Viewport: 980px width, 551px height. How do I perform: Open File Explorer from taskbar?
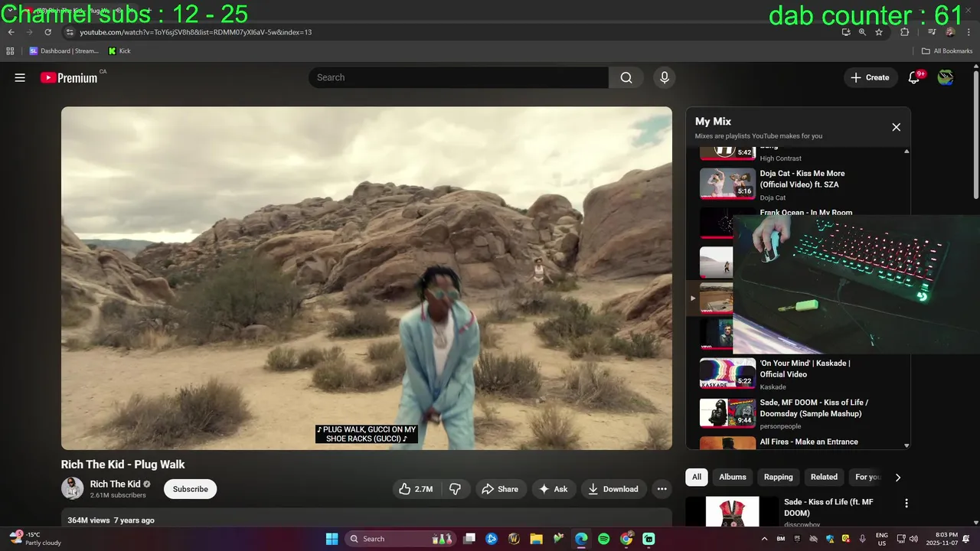click(x=536, y=539)
